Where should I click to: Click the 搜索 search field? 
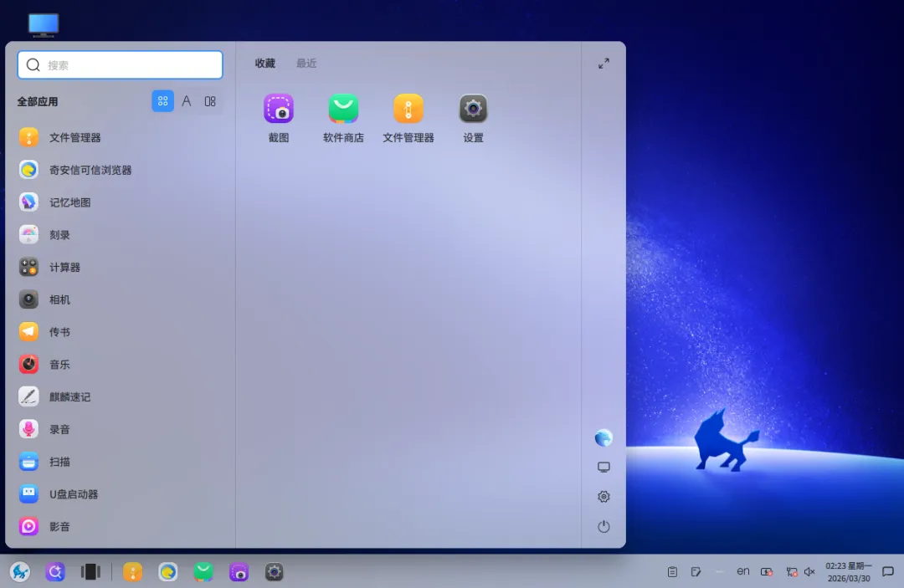(120, 65)
